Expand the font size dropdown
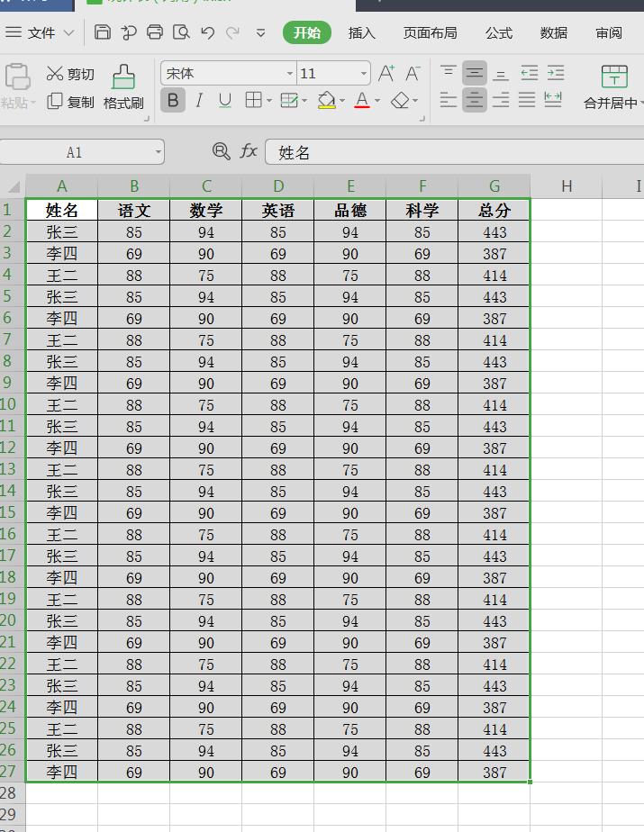 pyautogui.click(x=363, y=73)
